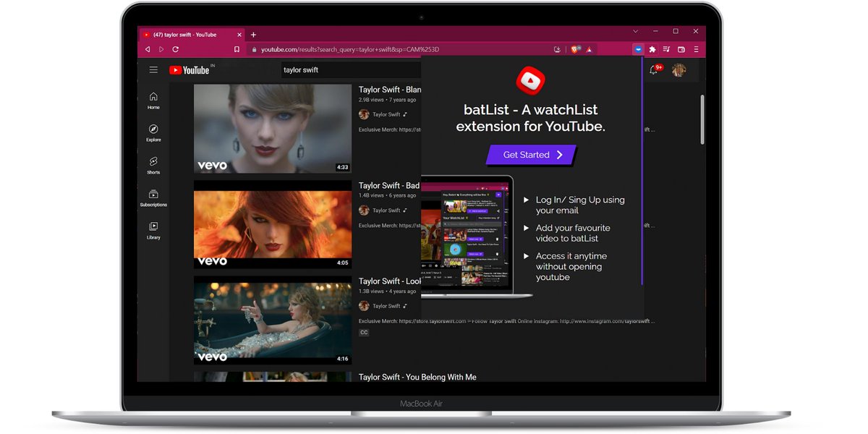Image resolution: width=868 pixels, height=434 pixels.
Task: Open the tab search dropdown chevron
Action: [635, 32]
